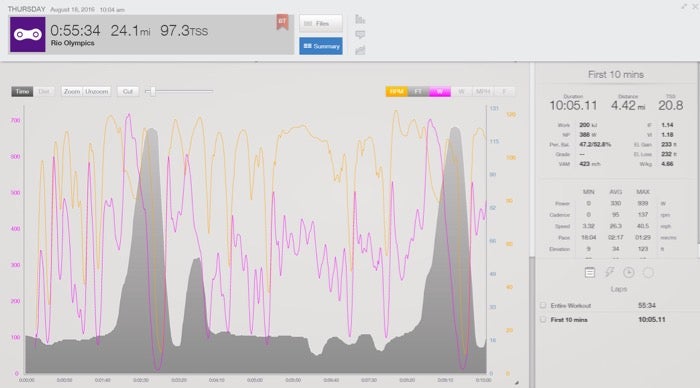
Task: Click the Rio Olympics workout title
Action: (x=72, y=43)
